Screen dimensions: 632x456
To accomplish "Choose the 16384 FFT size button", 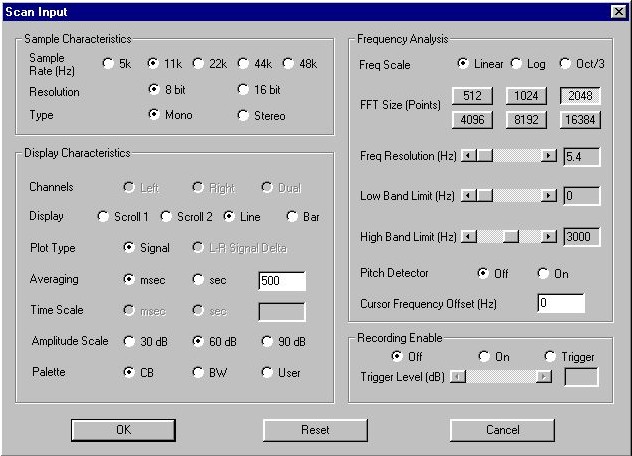I will (580, 120).
